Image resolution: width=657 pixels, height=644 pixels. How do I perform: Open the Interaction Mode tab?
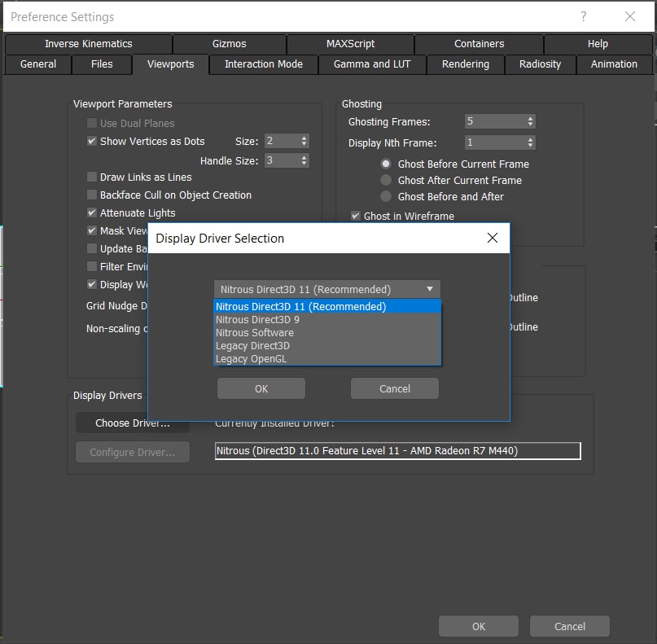point(264,64)
